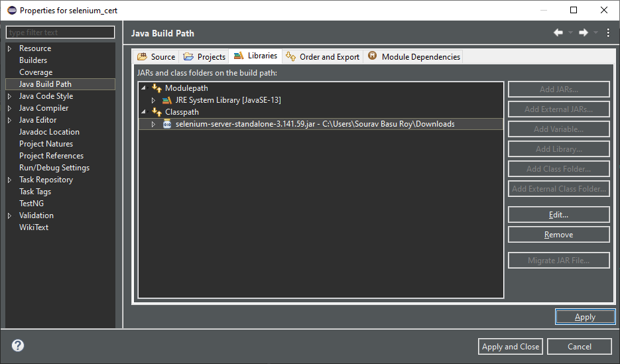Click the back navigation arrow icon
Viewport: 620px width, 364px height.
[x=558, y=32]
